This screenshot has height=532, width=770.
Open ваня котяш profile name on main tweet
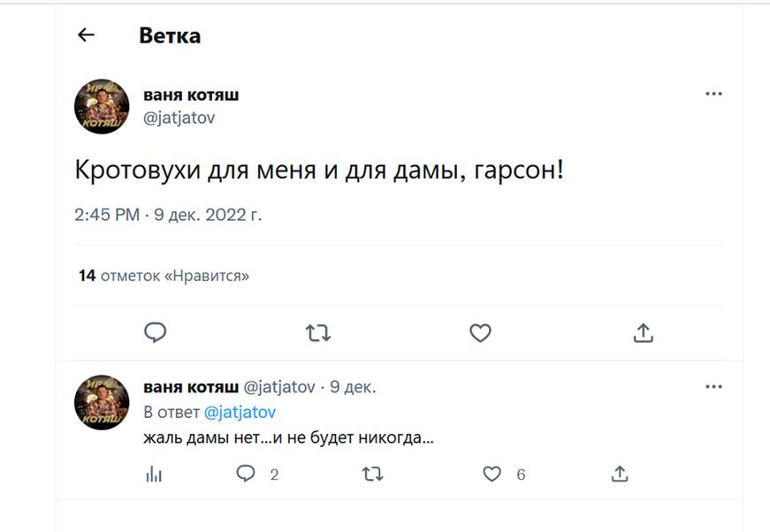[x=191, y=95]
